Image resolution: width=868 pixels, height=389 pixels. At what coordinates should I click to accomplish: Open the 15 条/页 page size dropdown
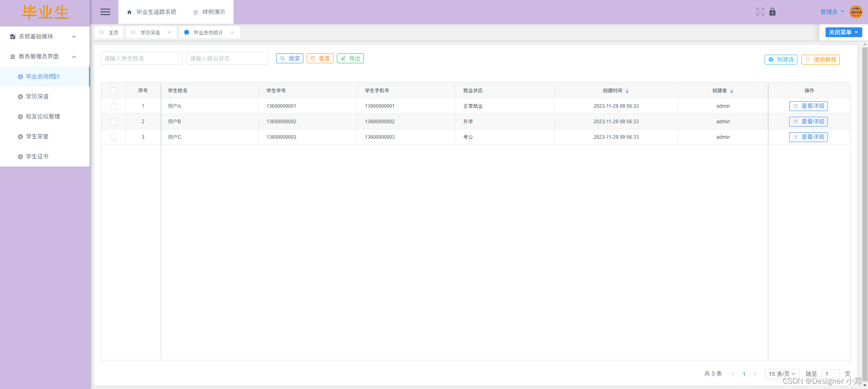click(782, 374)
